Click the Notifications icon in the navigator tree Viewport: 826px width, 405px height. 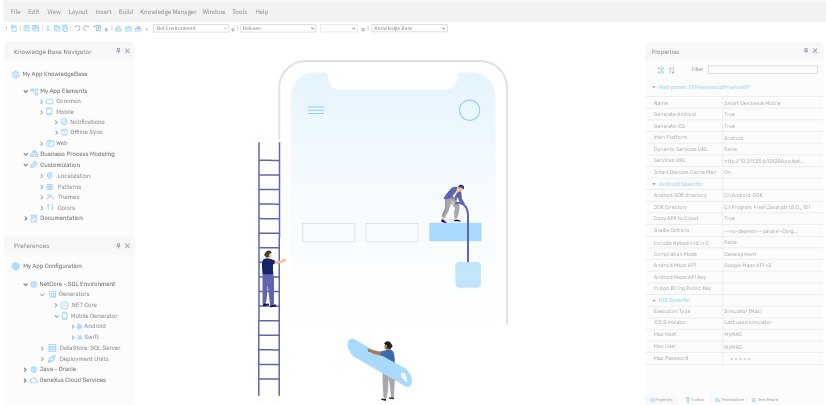[x=64, y=122]
